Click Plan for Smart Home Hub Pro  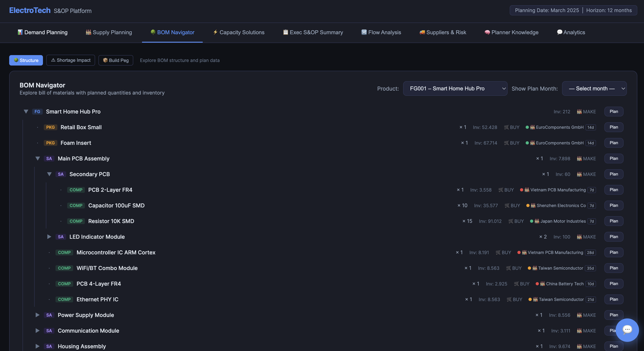614,112
